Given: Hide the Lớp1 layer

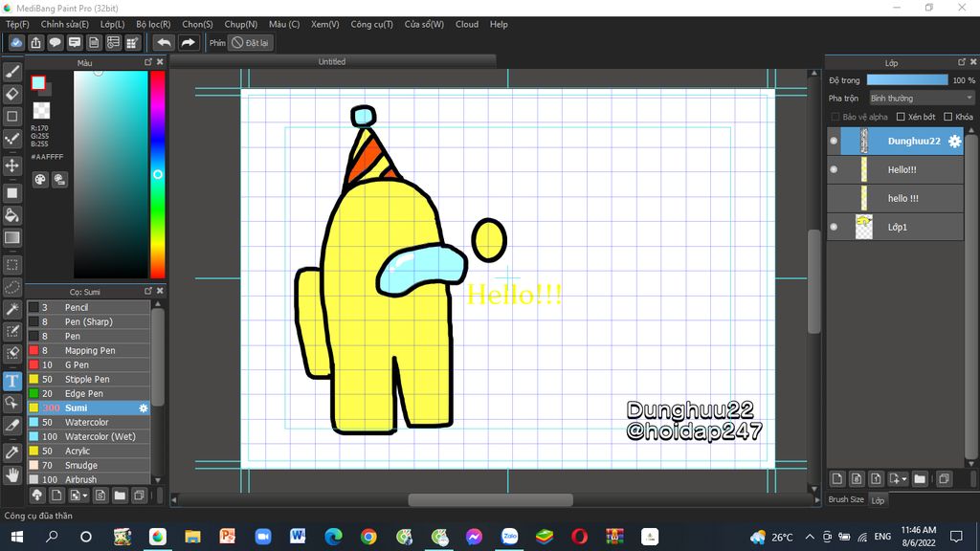Looking at the screenshot, I should pyautogui.click(x=834, y=228).
